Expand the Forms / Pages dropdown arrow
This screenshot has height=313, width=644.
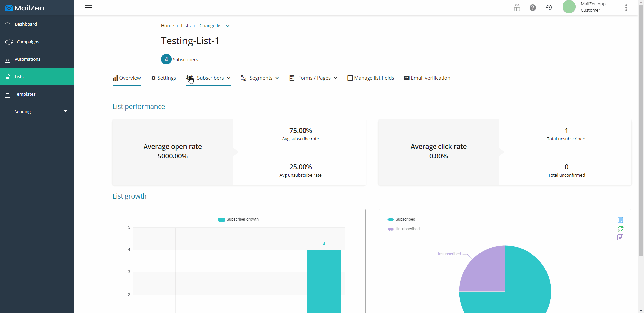click(335, 78)
